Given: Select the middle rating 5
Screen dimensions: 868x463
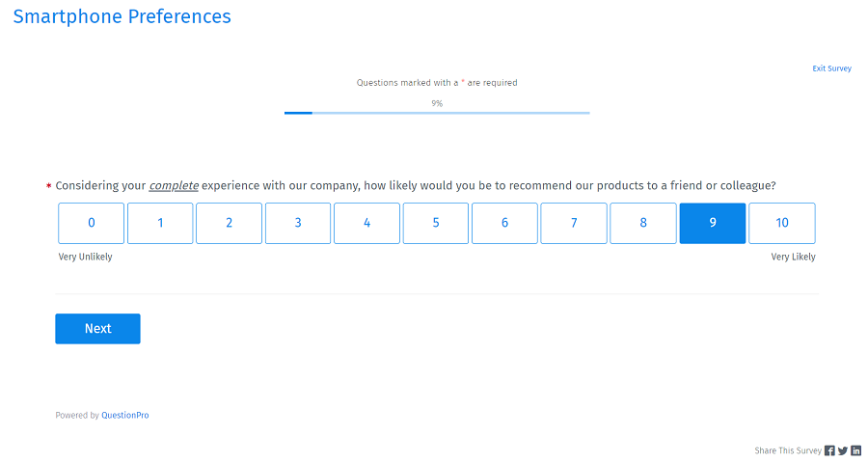Looking at the screenshot, I should click(x=436, y=223).
